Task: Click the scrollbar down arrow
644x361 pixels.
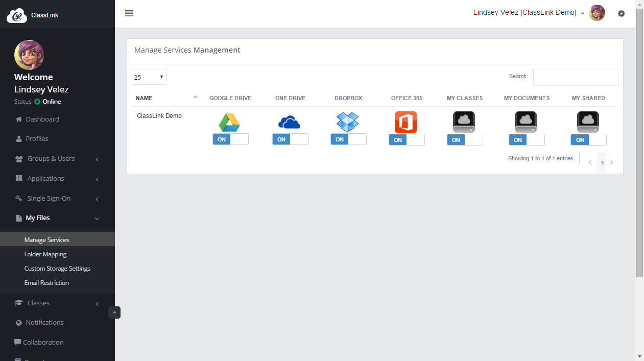Action: coord(639,356)
